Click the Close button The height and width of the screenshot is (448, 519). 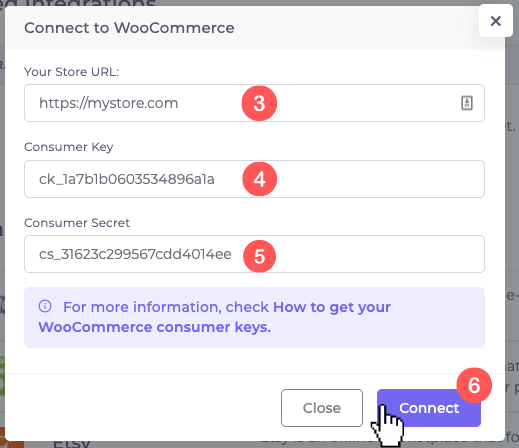tap(322, 408)
